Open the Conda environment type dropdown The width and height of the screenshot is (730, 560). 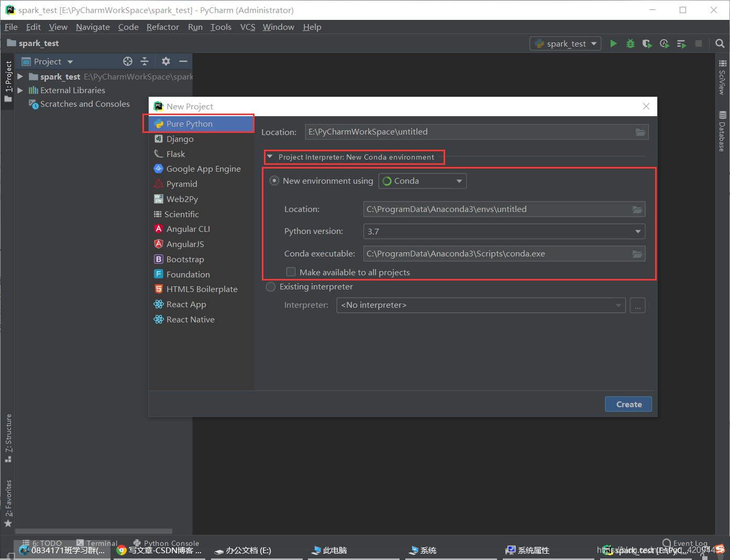(423, 181)
